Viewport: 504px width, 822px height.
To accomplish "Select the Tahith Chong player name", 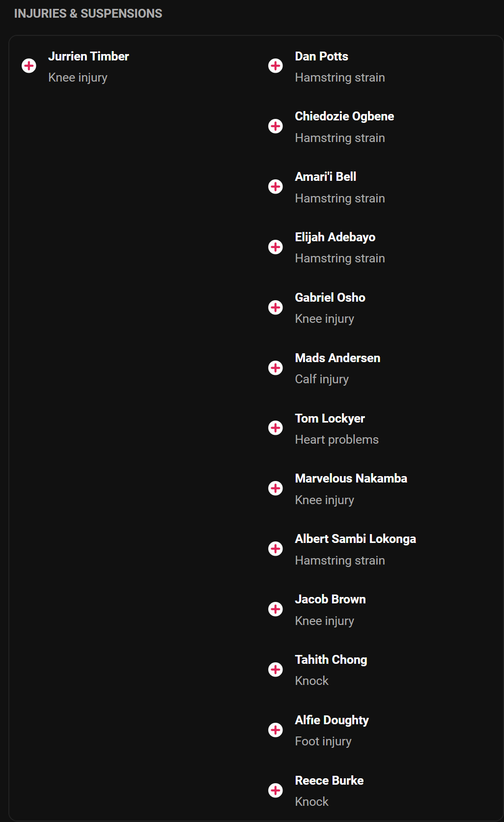I will point(331,660).
